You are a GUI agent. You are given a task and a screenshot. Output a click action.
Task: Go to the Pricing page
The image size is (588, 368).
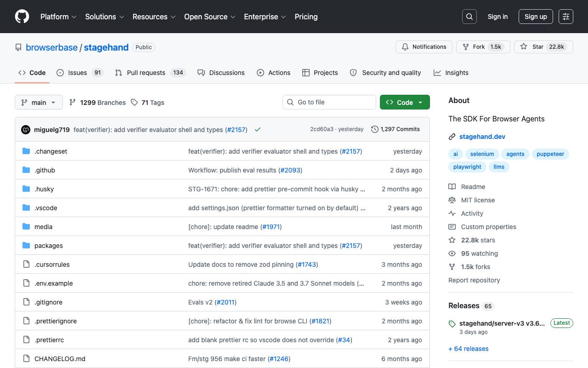[306, 17]
